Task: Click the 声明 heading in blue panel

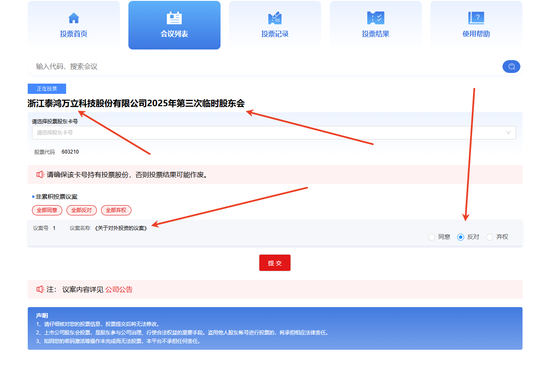Action: click(42, 316)
